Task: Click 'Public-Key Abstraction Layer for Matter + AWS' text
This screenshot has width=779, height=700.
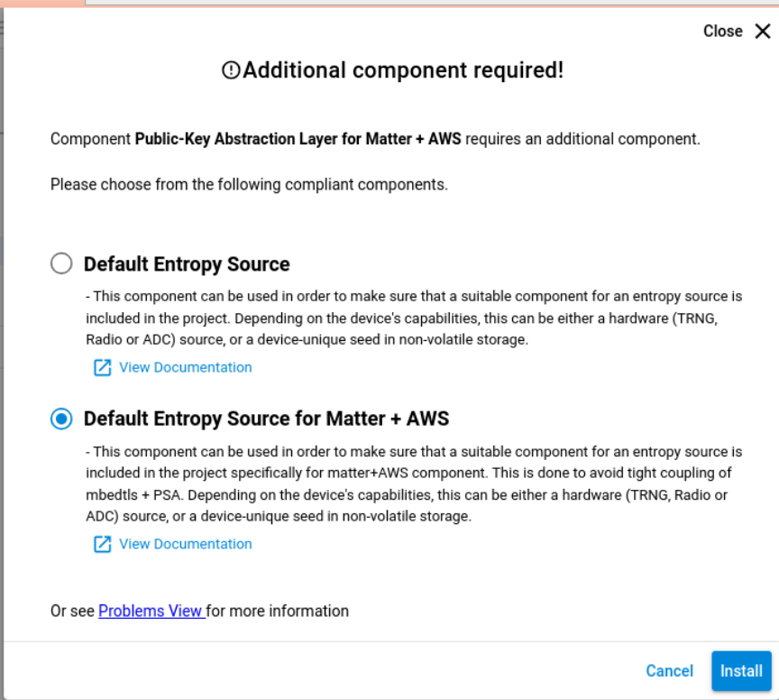Action: click(x=298, y=139)
